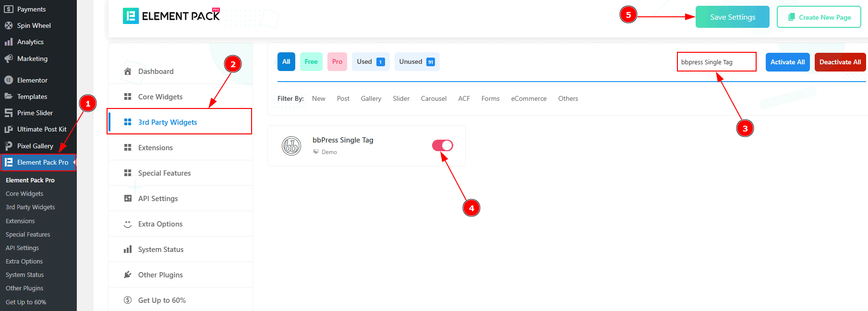Open Core Widgets in WordPress submenu
This screenshot has width=868, height=311.
click(24, 194)
